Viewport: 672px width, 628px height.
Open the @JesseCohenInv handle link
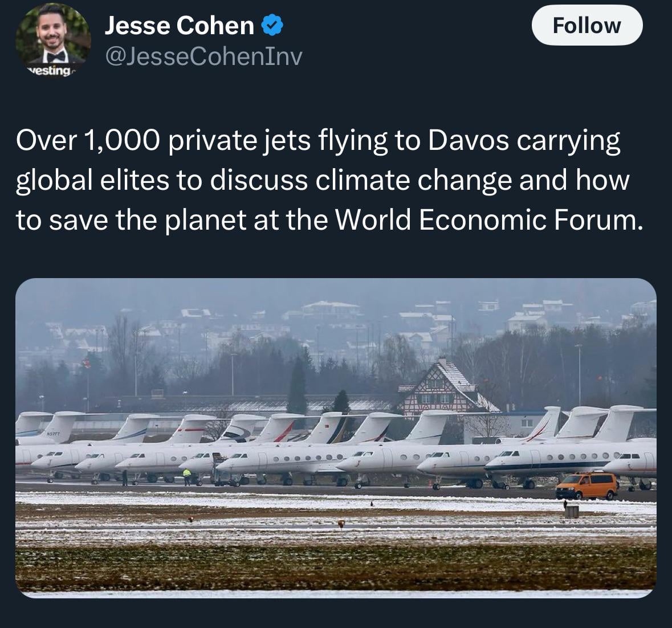(203, 56)
